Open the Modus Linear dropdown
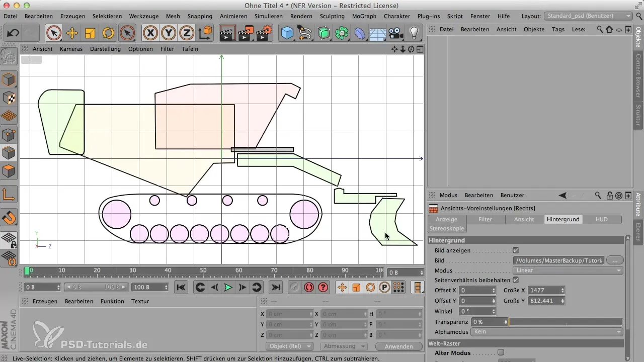 click(x=568, y=270)
